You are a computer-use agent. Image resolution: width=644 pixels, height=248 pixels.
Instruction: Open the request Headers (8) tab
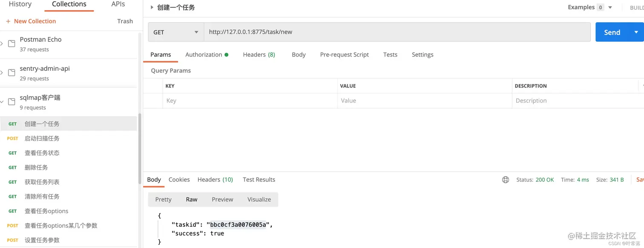point(259,55)
